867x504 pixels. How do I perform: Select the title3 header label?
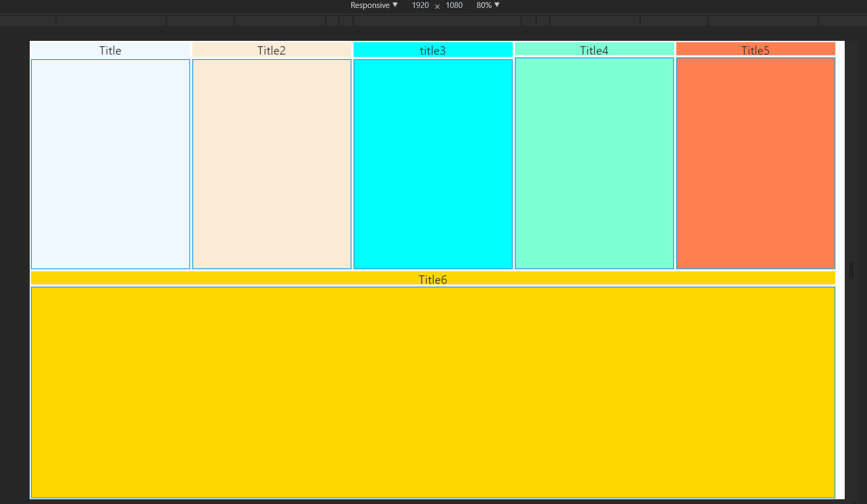coord(433,50)
